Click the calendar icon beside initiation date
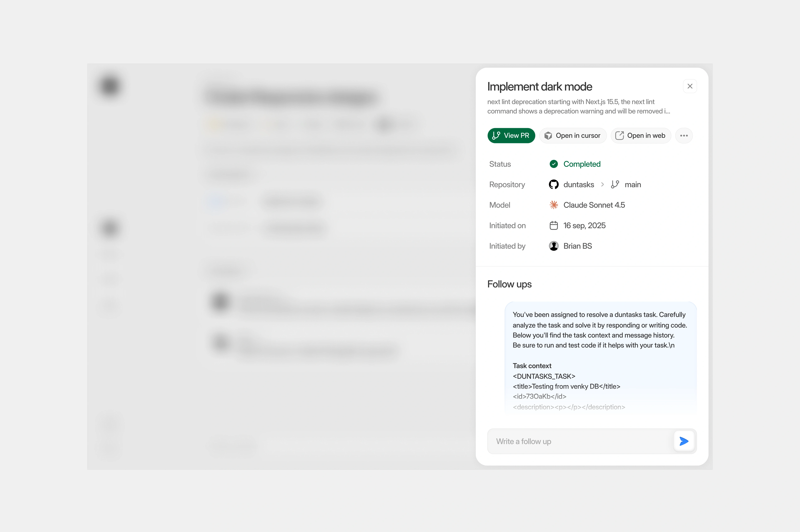 pyautogui.click(x=553, y=225)
